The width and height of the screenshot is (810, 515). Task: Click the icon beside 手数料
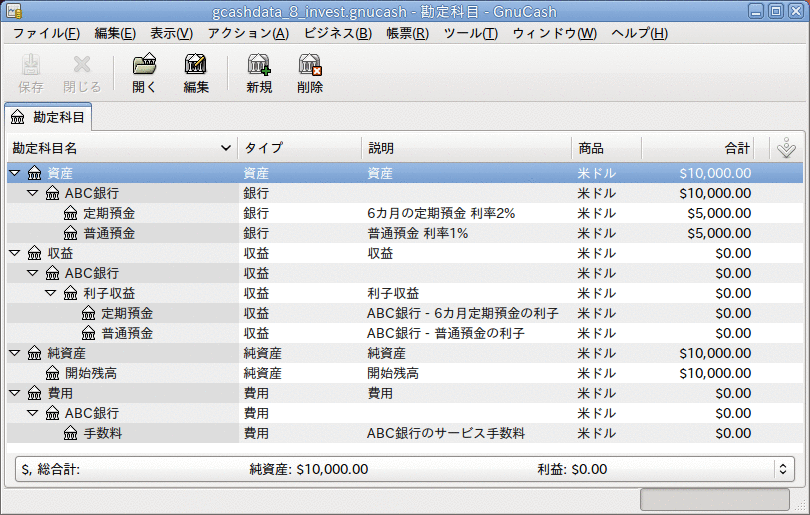(71, 433)
